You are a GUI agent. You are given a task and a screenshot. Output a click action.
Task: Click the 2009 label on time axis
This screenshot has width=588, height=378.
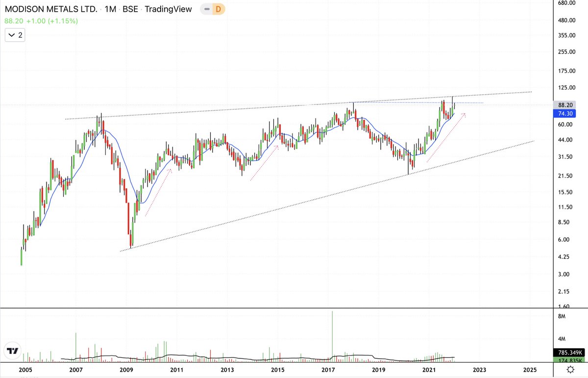point(126,370)
